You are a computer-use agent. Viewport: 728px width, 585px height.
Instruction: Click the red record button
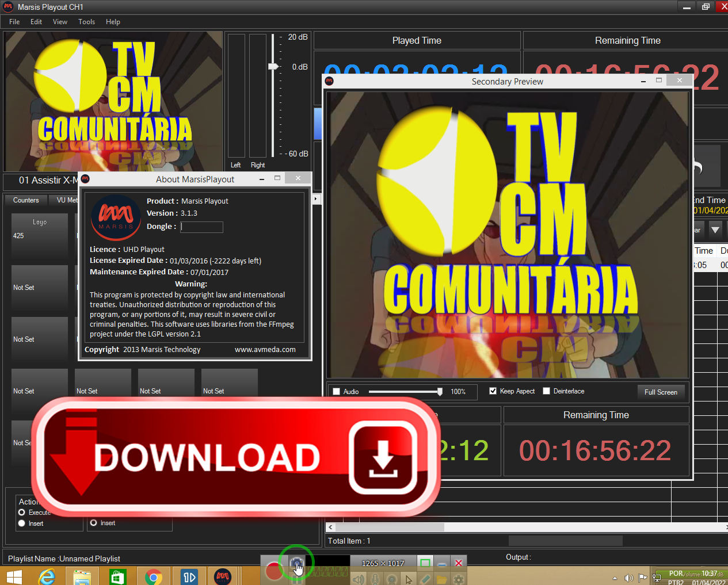[274, 571]
